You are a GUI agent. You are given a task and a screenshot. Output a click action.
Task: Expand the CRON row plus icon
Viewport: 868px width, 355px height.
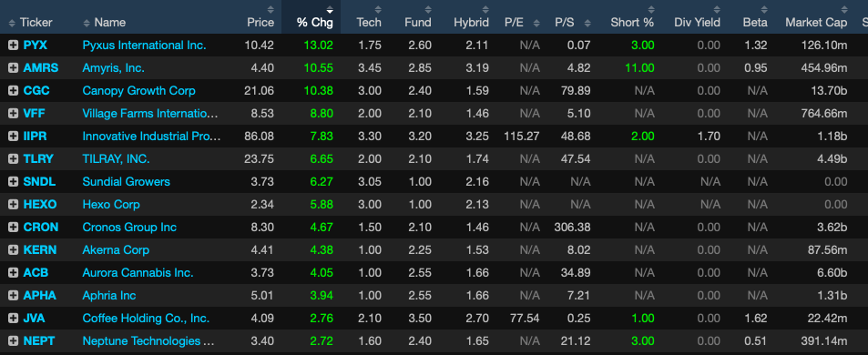tap(13, 227)
